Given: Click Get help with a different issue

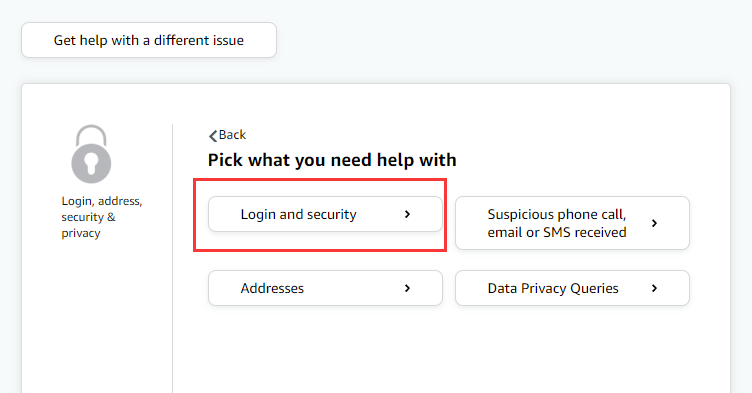Looking at the screenshot, I should point(149,40).
